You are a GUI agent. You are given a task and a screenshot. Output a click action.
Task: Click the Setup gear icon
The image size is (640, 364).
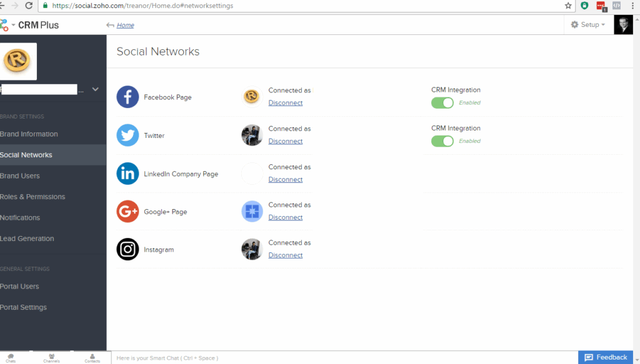point(574,24)
